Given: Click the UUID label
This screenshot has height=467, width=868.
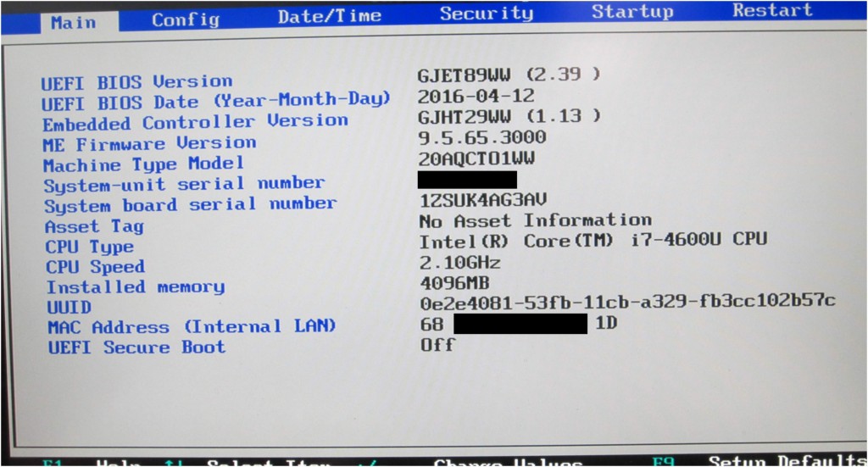Looking at the screenshot, I should [x=70, y=307].
